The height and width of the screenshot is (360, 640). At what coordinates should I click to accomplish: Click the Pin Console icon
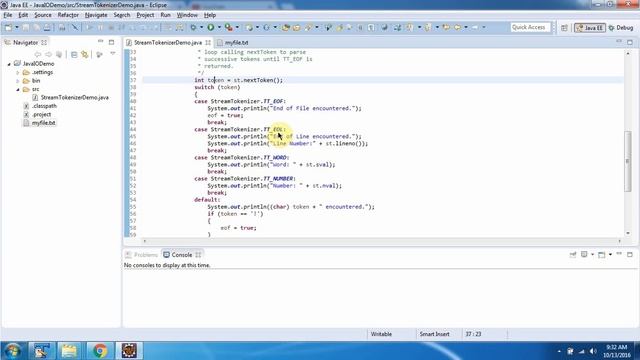tap(573, 254)
